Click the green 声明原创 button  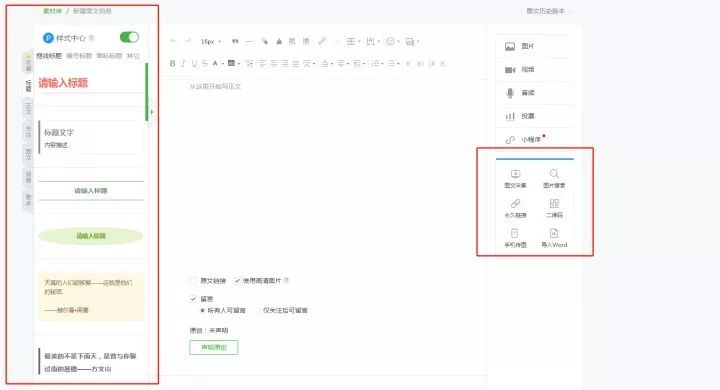pyautogui.click(x=214, y=347)
